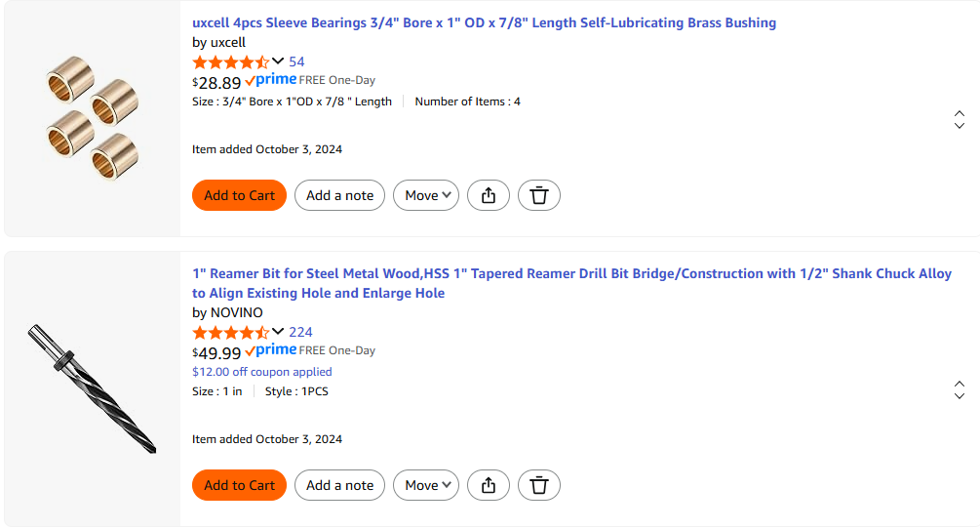Open Move dropdown for uxcell bearings
Screen dimensions: 980x529
tap(426, 195)
